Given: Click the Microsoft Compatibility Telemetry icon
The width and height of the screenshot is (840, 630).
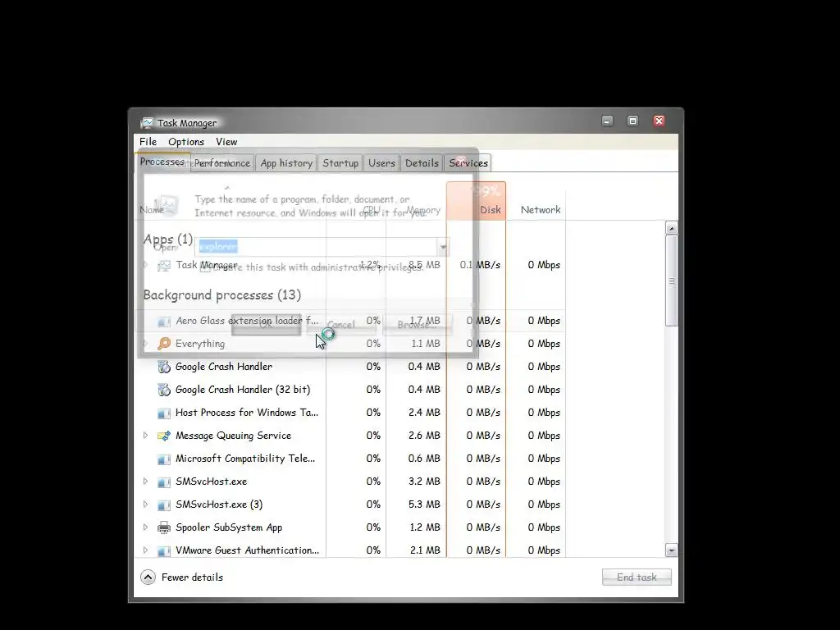Looking at the screenshot, I should coord(164,459).
